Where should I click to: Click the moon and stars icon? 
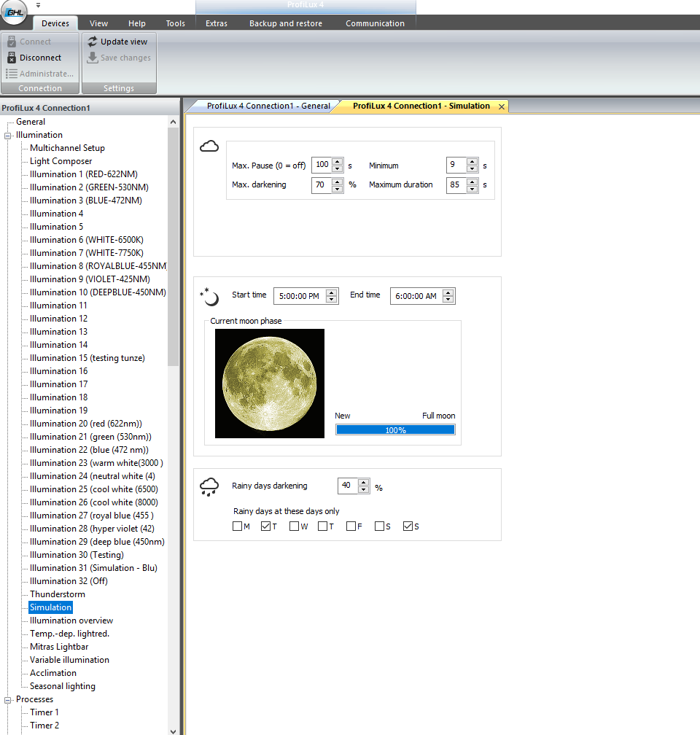click(x=209, y=297)
